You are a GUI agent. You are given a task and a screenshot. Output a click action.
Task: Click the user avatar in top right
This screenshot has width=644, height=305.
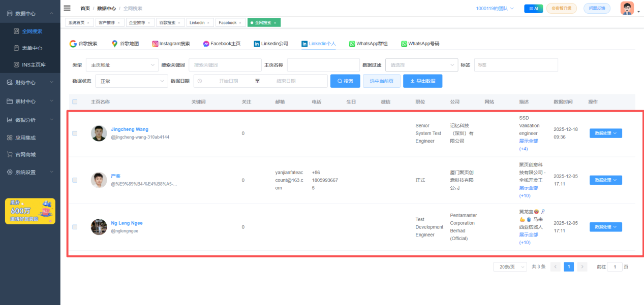click(627, 9)
